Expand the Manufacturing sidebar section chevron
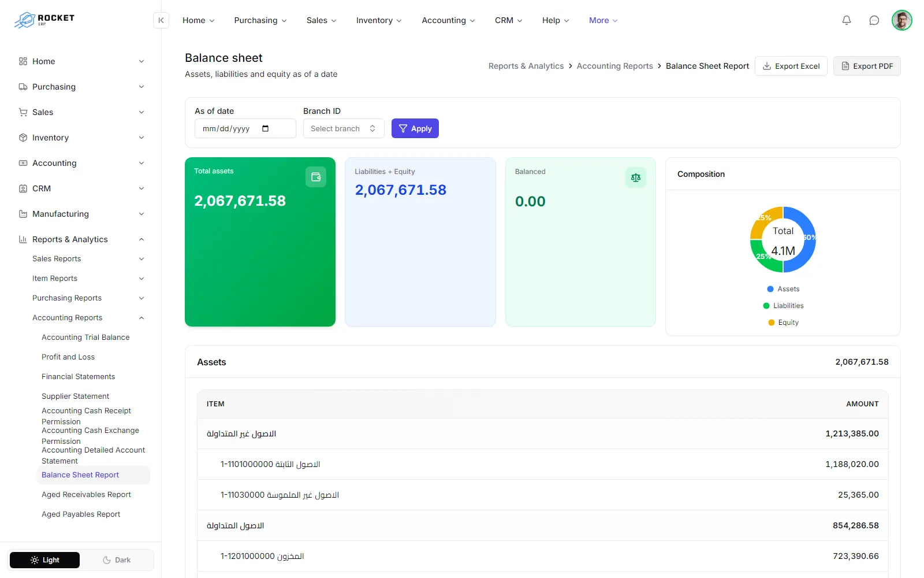 141,214
